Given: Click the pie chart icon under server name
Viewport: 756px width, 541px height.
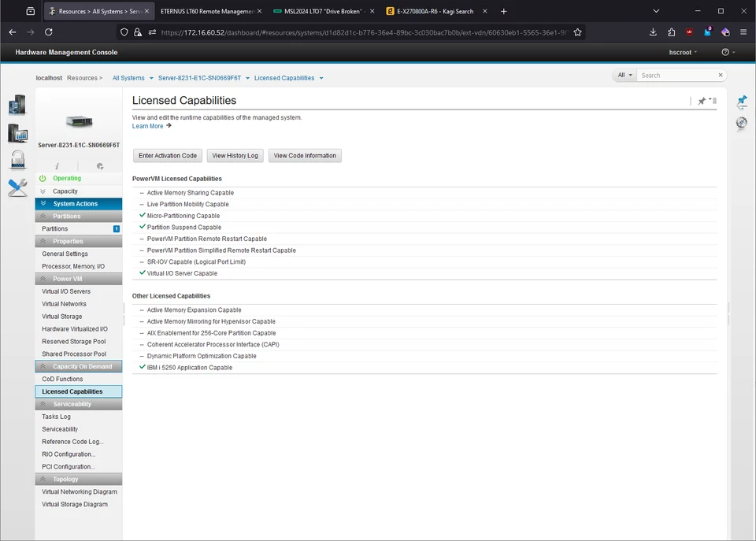Looking at the screenshot, I should tap(100, 166).
